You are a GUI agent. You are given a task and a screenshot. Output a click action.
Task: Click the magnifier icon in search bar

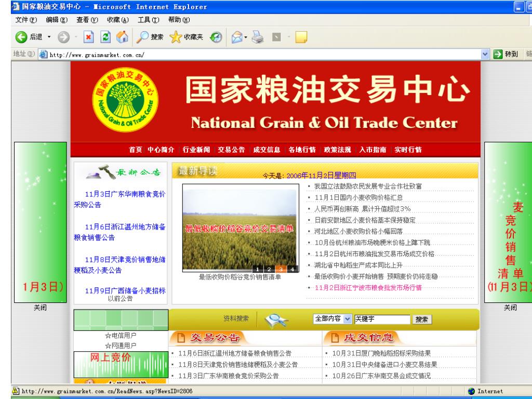pos(276,320)
